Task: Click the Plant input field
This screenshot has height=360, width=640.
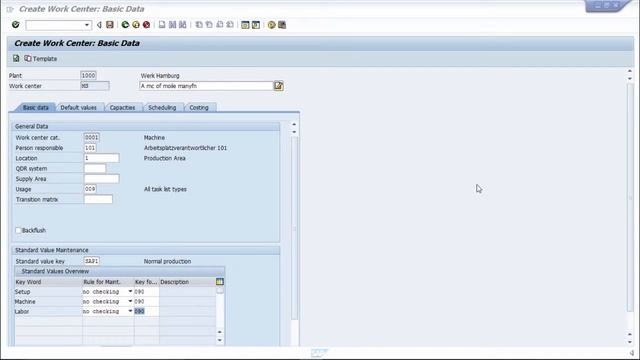Action: 88,75
